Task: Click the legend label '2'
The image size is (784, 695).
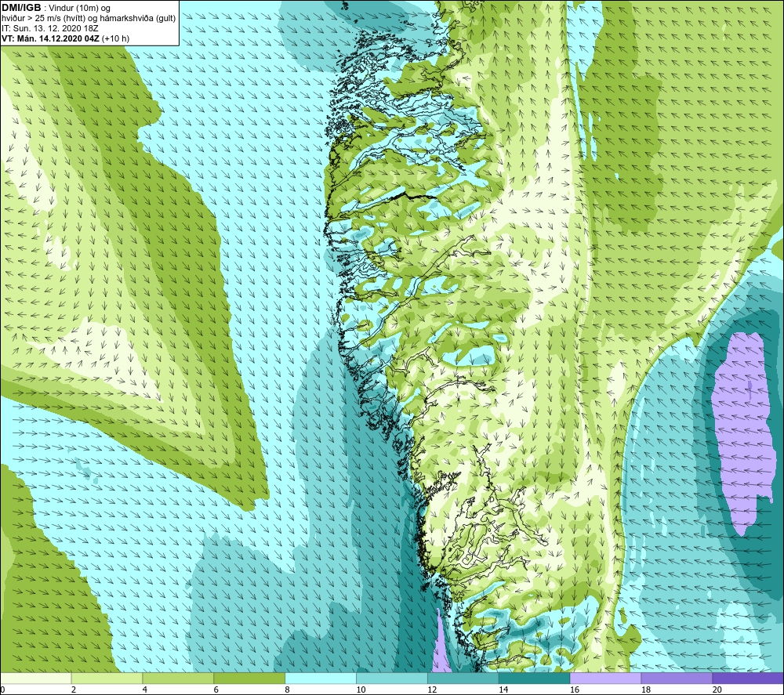Action: pos(74,690)
